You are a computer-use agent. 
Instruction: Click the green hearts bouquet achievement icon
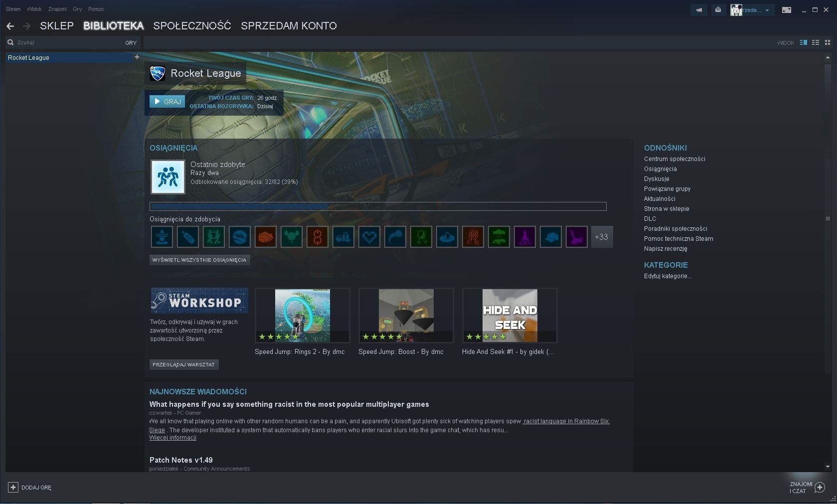point(292,237)
